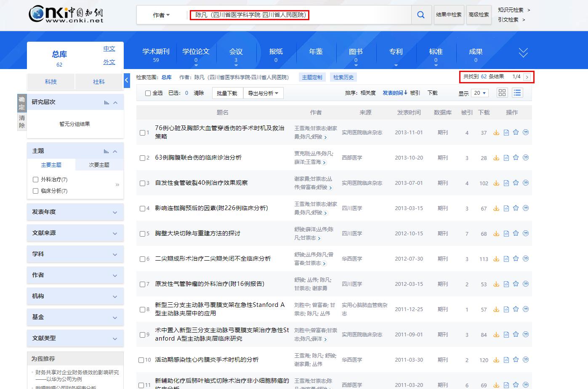The image size is (588, 389).
Task: Show citation info for the first article
Action: [525, 132]
